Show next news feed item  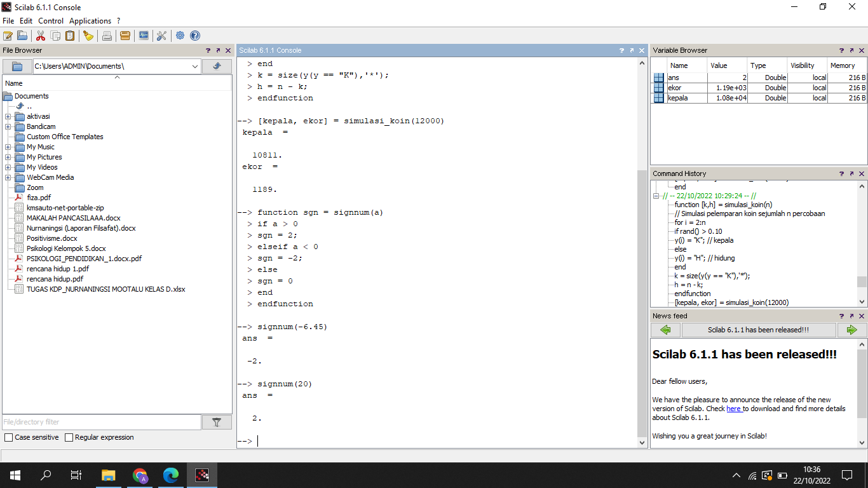click(851, 330)
